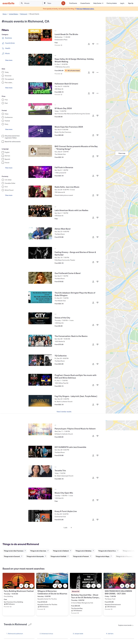
Task: Like the TQ Collective event
Action: click(x=97, y=364)
